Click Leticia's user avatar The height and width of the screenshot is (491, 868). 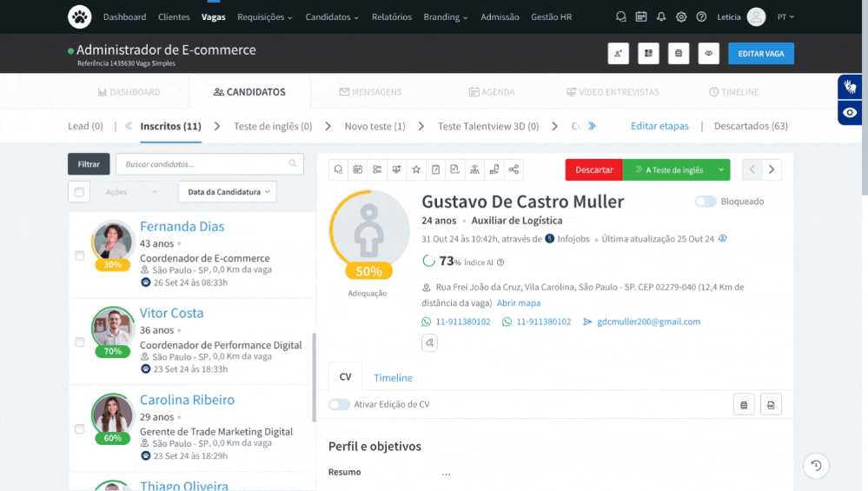click(x=756, y=17)
